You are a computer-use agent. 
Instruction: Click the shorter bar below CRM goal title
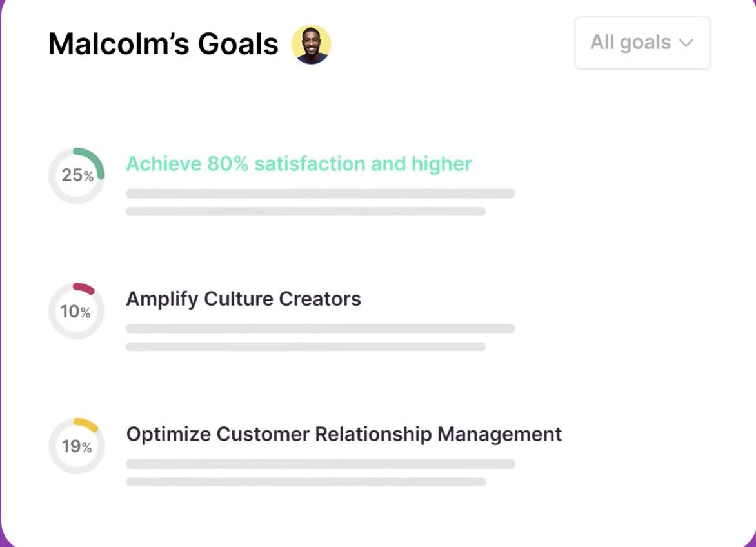click(306, 481)
